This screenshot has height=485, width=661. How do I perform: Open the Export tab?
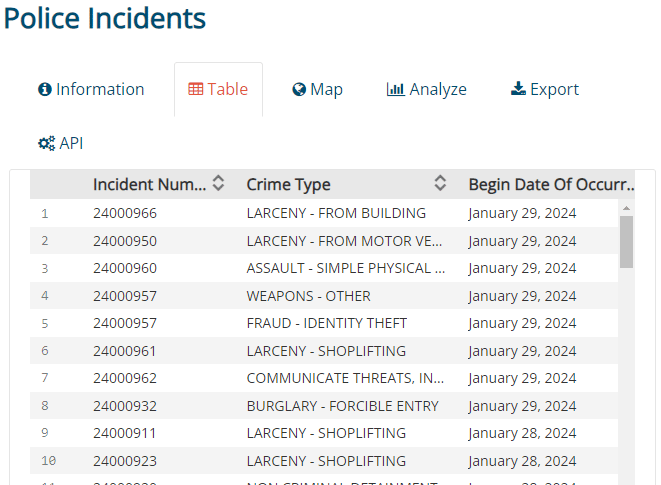pos(545,90)
